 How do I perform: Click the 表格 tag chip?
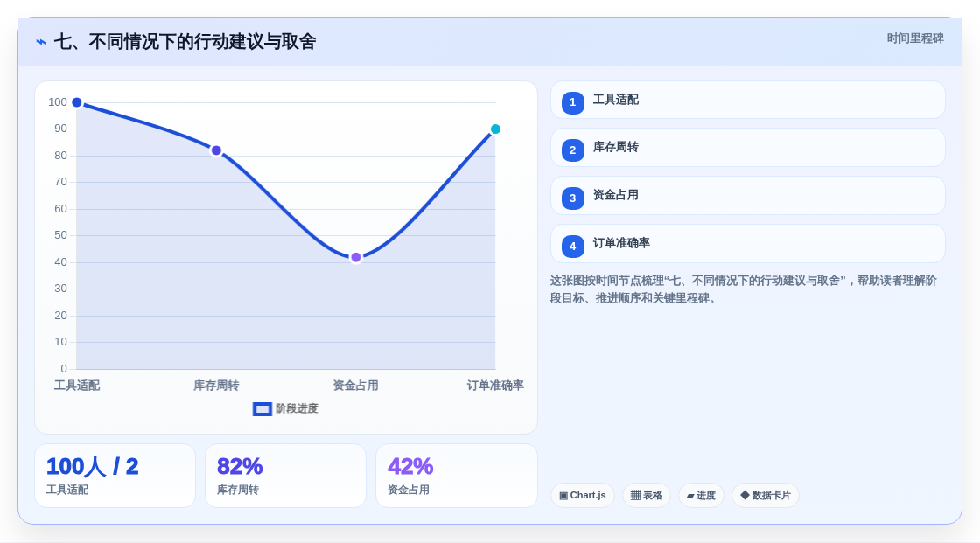point(647,496)
